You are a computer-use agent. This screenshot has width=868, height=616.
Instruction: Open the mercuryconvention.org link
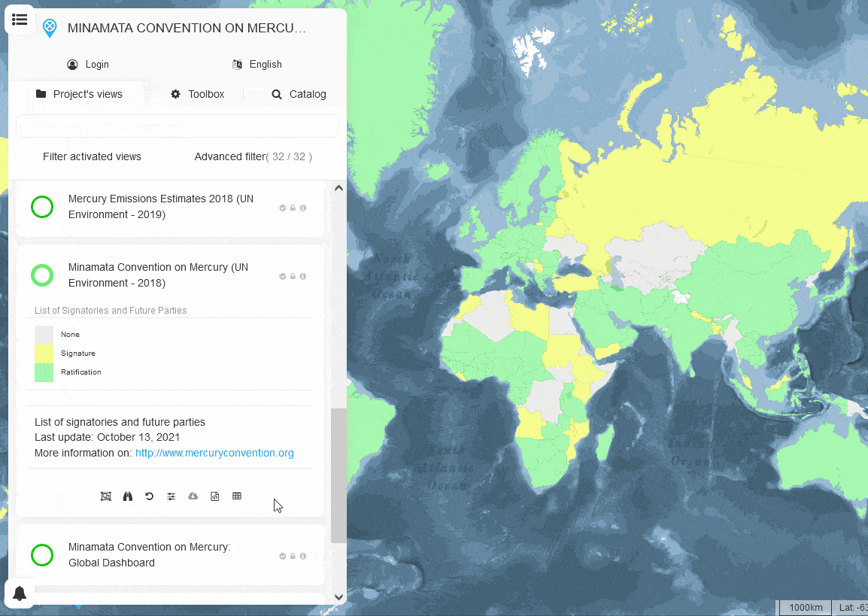point(214,453)
